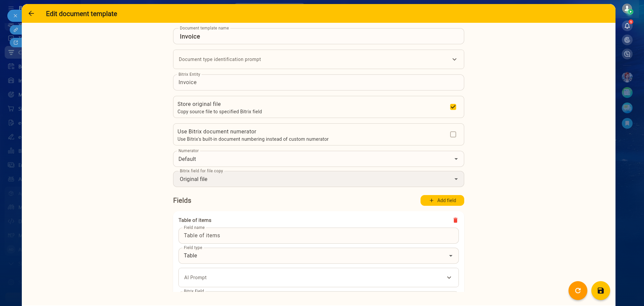The image size is (644, 306).
Task: Click the back arrow in the header
Action: (31, 14)
